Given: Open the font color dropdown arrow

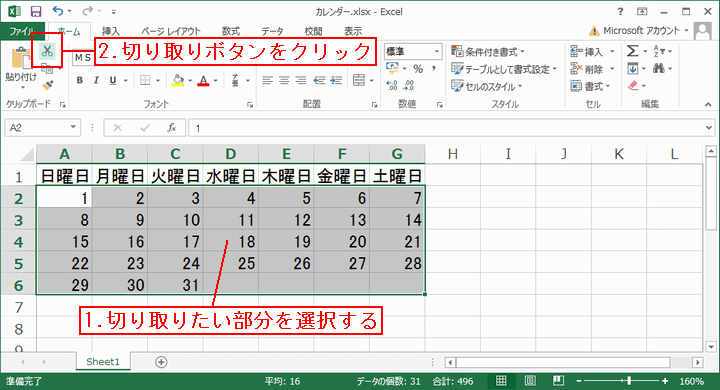Looking at the screenshot, I should pos(215,81).
